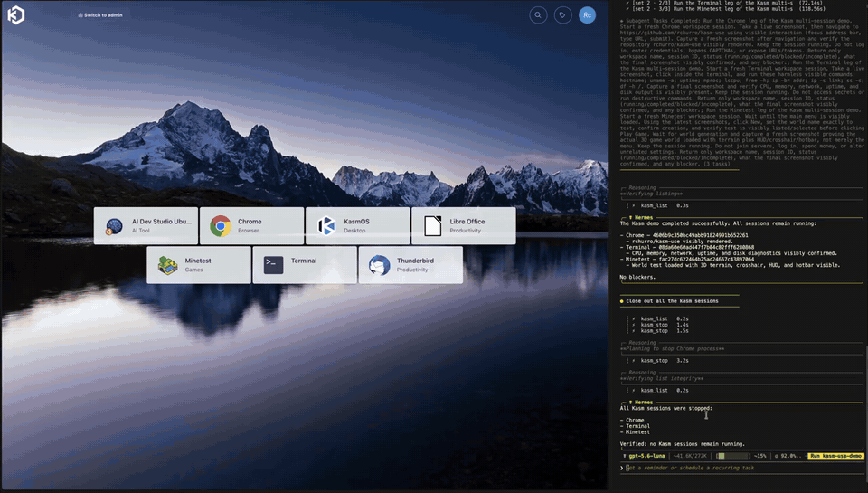Click the context usage progress bar
868x493 pixels.
pos(732,456)
